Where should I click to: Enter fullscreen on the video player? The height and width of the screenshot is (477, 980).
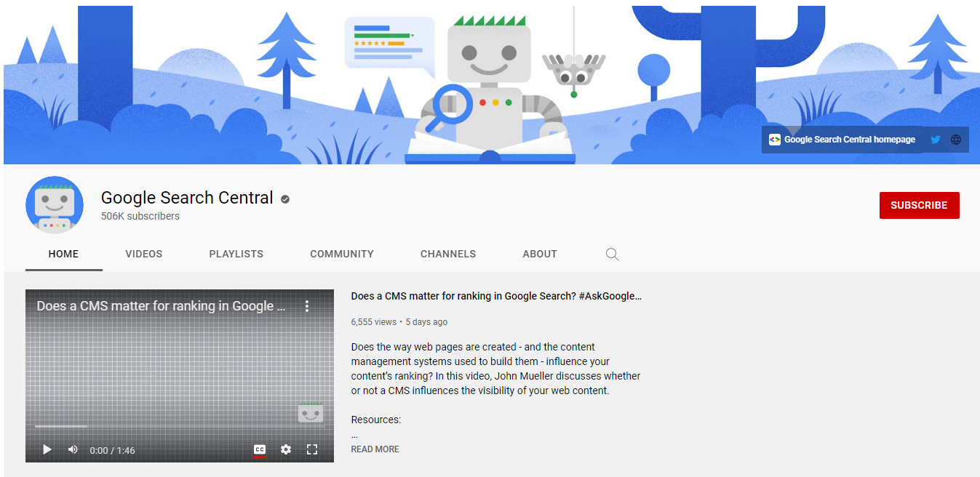click(x=312, y=449)
